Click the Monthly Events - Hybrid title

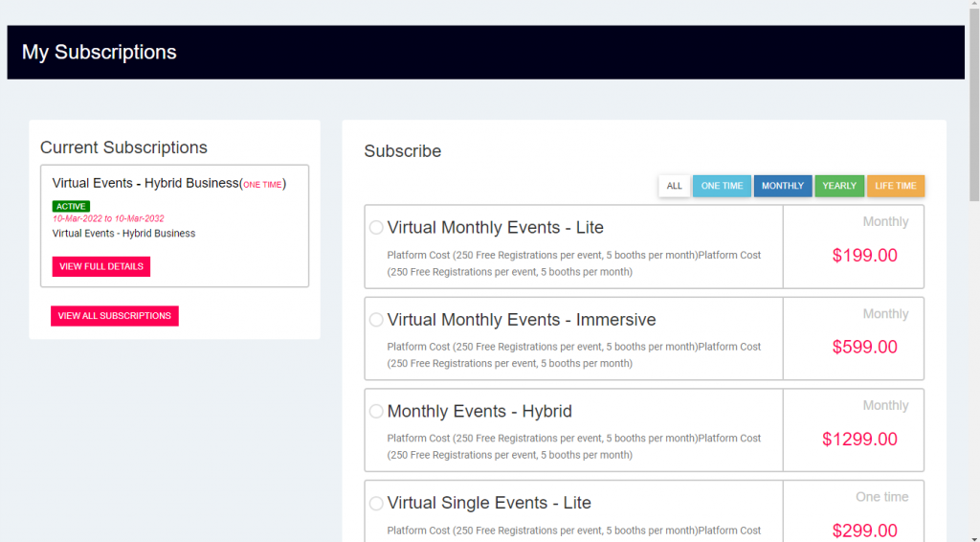coord(479,412)
